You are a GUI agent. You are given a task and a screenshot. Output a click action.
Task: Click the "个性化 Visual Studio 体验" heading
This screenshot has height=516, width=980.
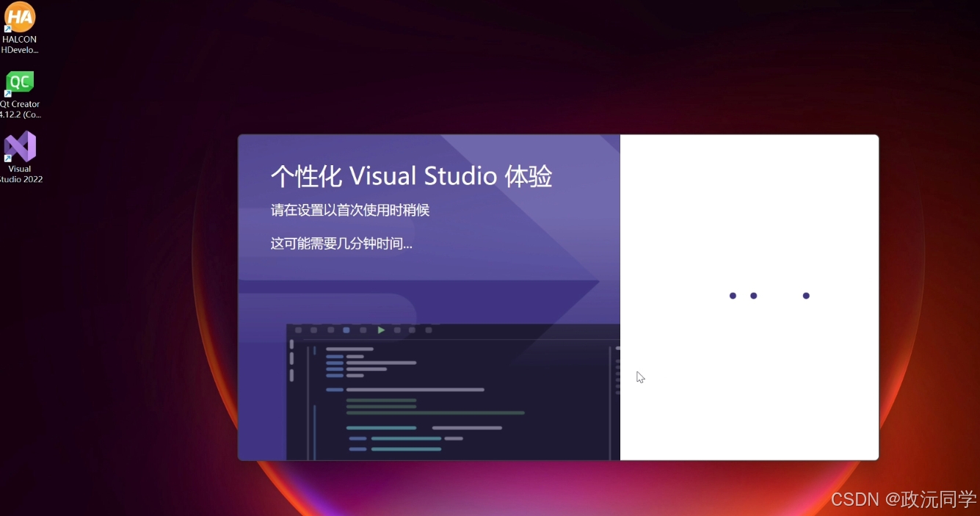411,176
